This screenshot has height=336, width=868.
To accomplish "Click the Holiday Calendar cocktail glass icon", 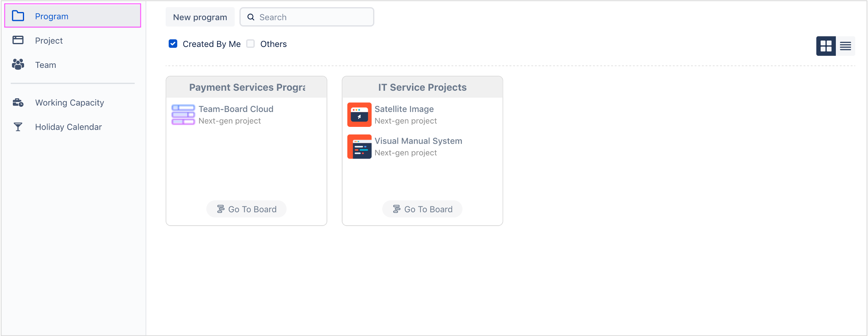I will click(18, 127).
